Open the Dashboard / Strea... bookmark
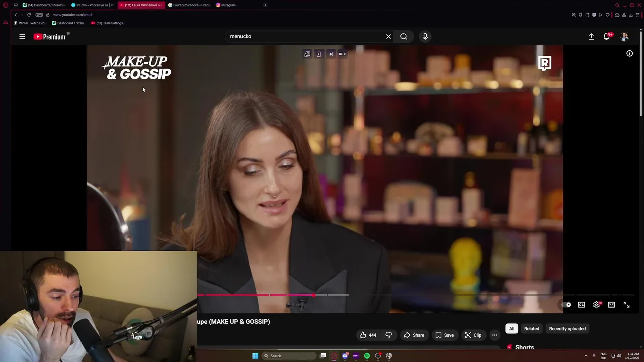 [69, 23]
